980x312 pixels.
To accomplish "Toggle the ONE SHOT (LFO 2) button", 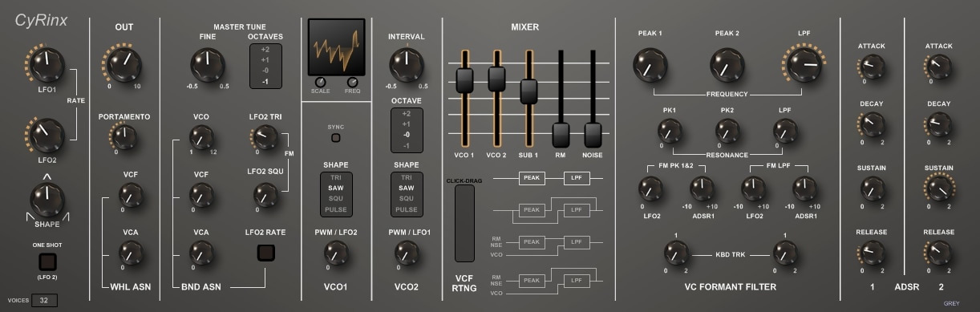I will point(47,261).
